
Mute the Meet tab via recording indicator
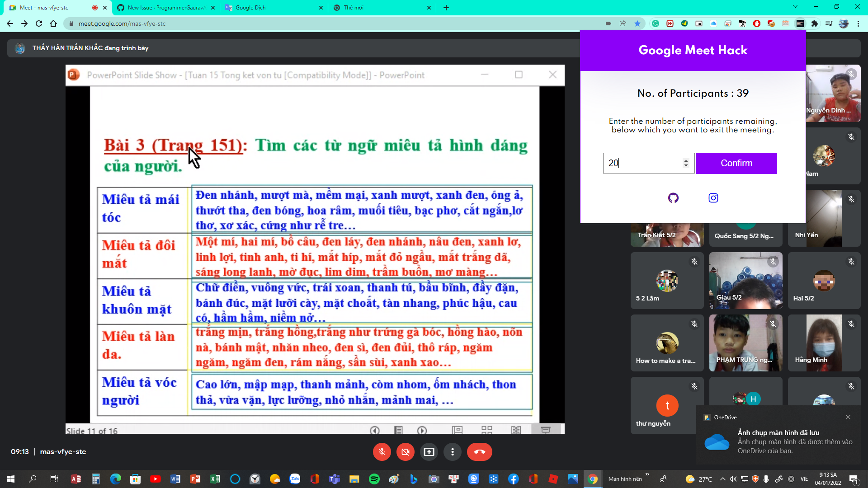coord(94,8)
